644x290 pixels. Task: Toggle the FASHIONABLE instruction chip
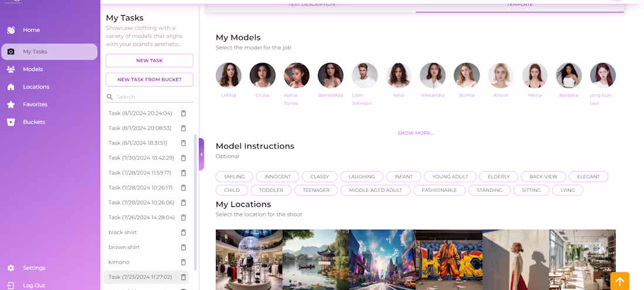[439, 191]
